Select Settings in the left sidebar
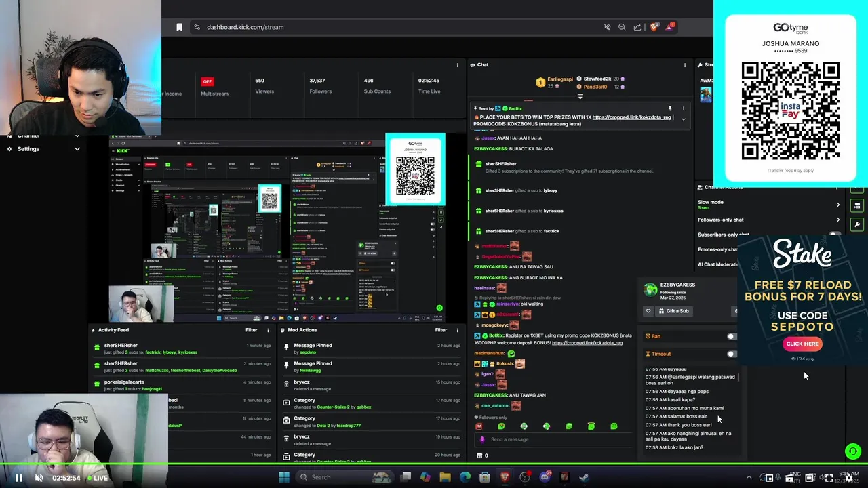 [x=28, y=149]
